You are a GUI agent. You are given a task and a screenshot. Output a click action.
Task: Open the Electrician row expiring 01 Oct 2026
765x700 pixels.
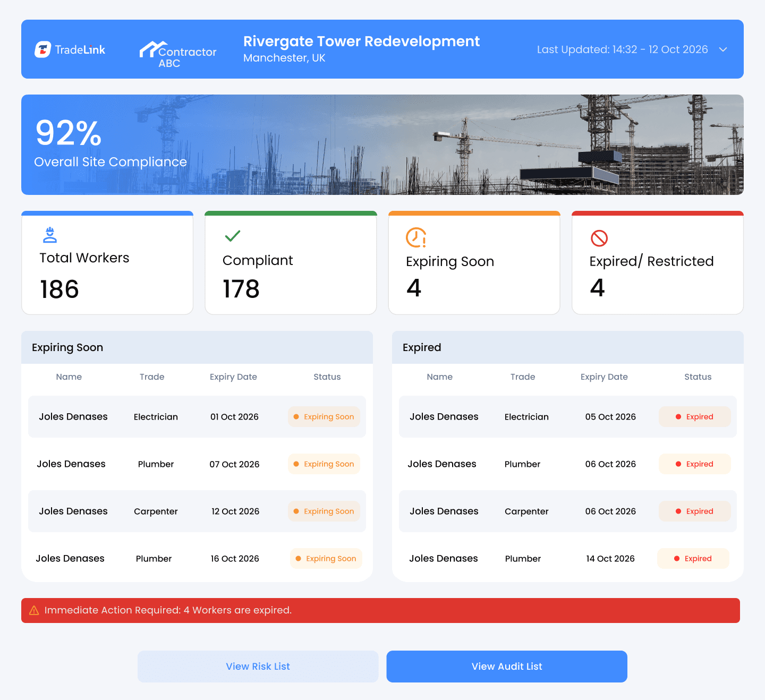[x=197, y=417]
